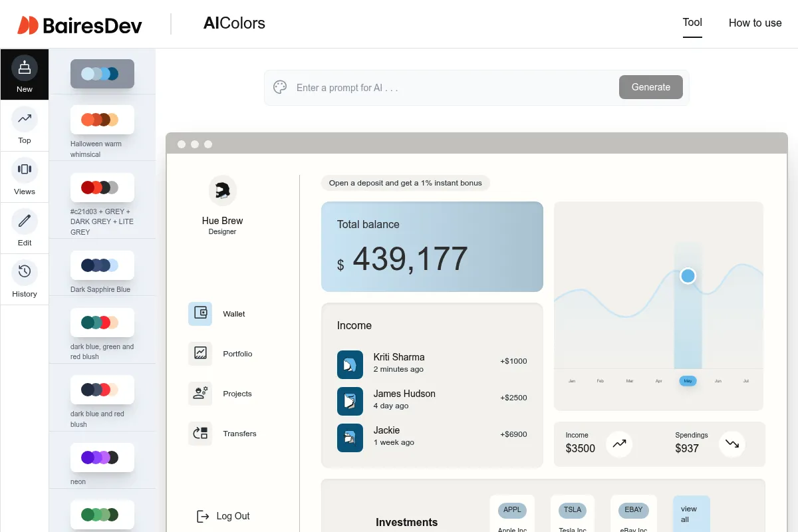Click the deposit bonus banner
798x532 pixels.
[406, 183]
